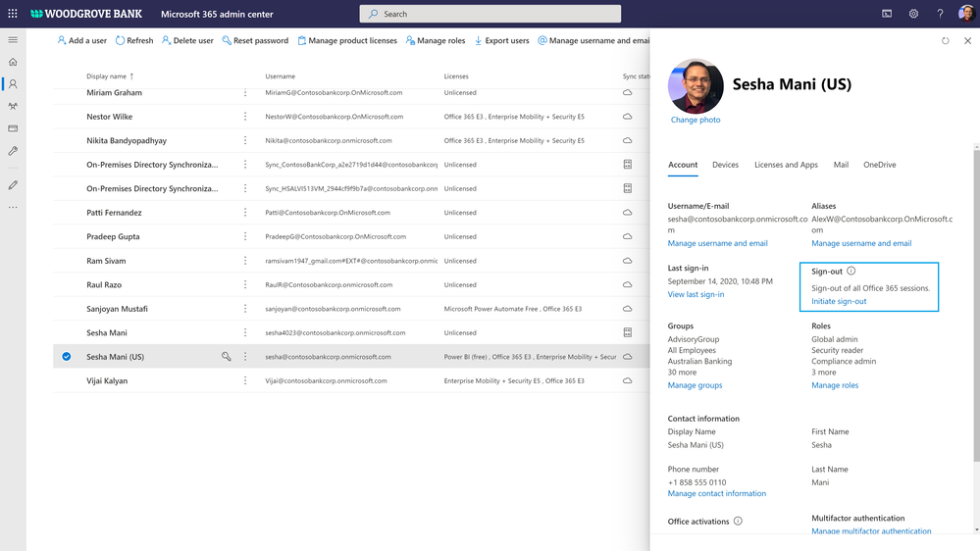Viewport: 980px width, 551px height.
Task: Open the Cloud Shell icon in header
Action: [887, 13]
